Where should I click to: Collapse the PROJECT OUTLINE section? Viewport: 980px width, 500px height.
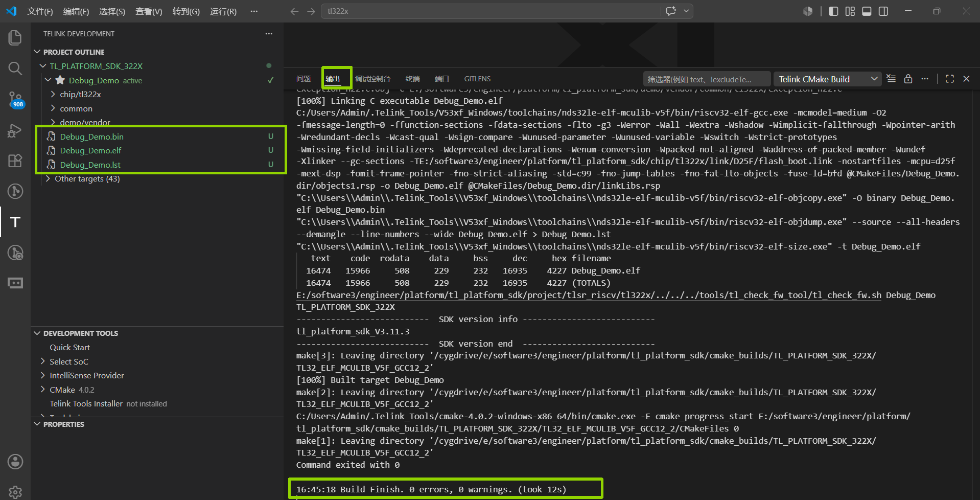[x=37, y=52]
